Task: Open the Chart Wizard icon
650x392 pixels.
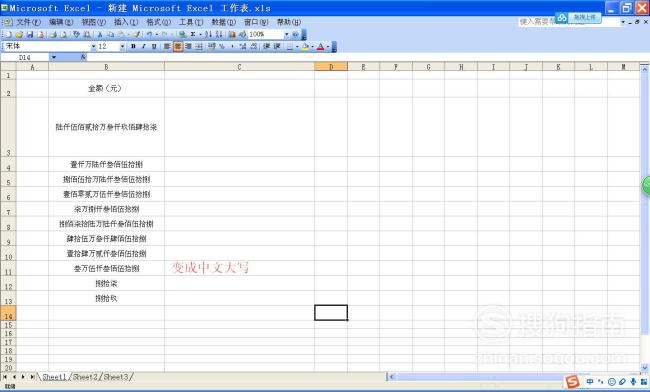Action: pos(232,34)
